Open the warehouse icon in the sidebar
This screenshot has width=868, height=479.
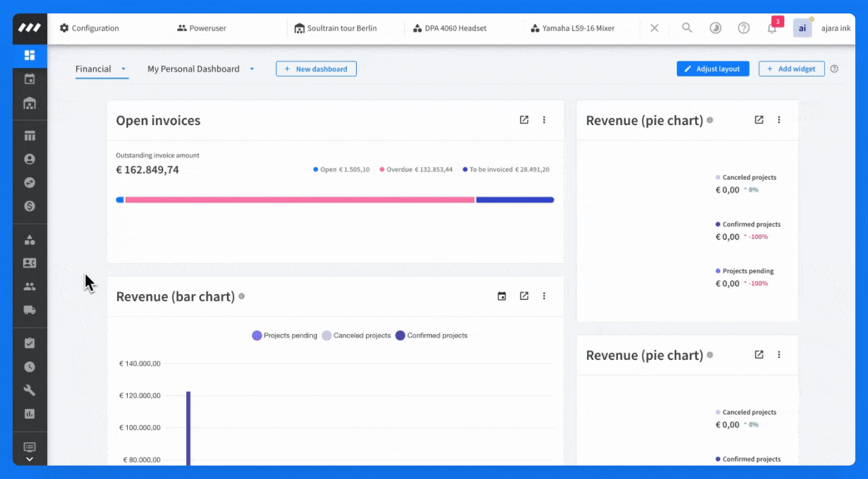pos(29,103)
